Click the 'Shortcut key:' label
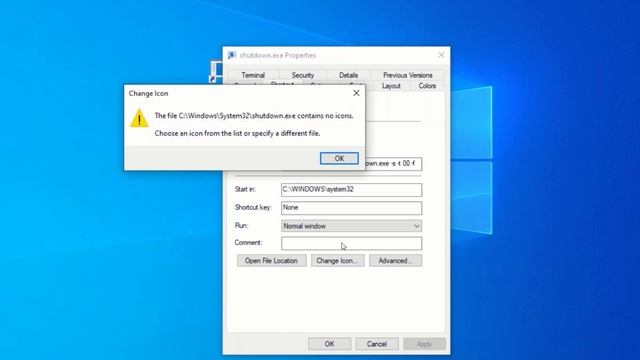 [x=253, y=207]
